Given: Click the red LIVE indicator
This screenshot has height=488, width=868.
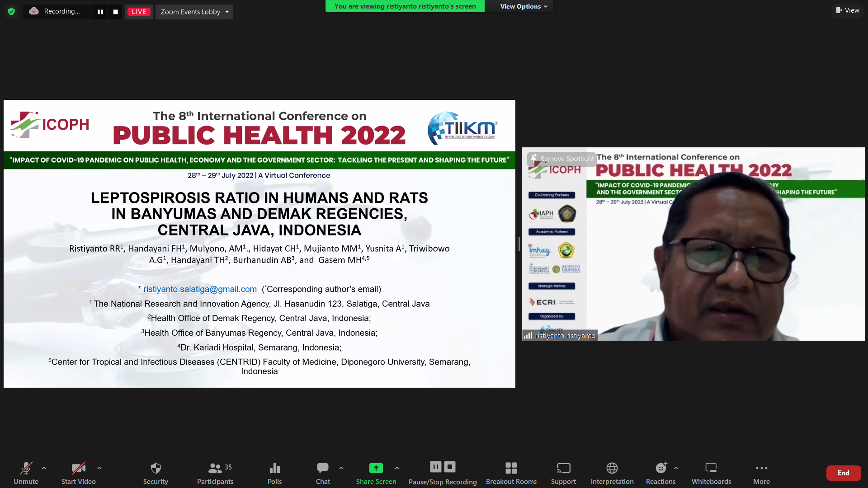Looking at the screenshot, I should 139,12.
